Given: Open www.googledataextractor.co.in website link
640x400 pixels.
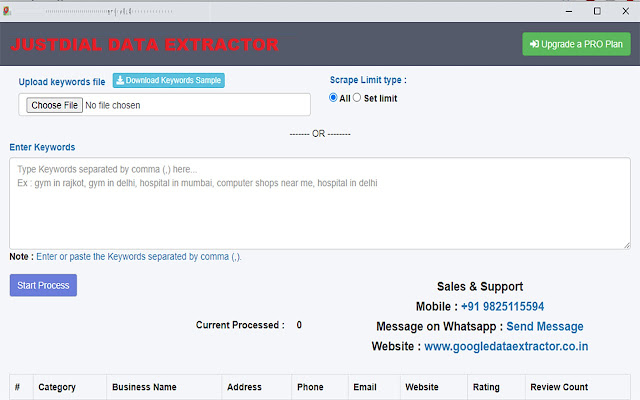Looking at the screenshot, I should 506,347.
